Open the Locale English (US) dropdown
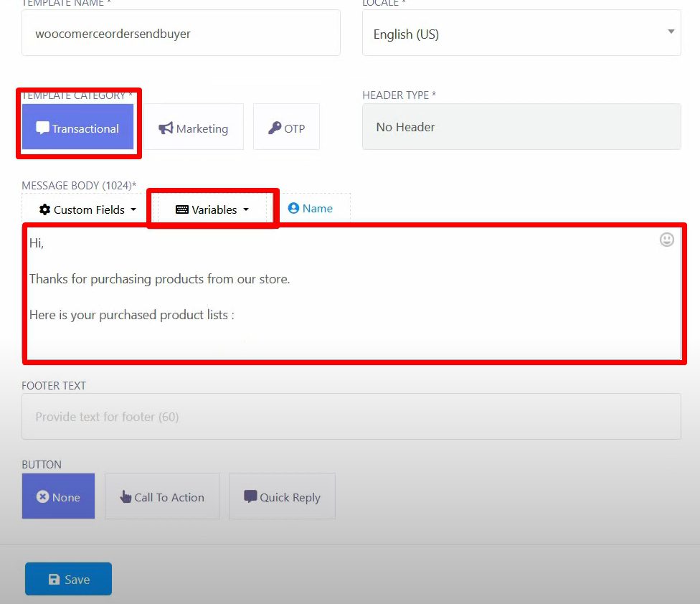This screenshot has width=700, height=604. 521,34
